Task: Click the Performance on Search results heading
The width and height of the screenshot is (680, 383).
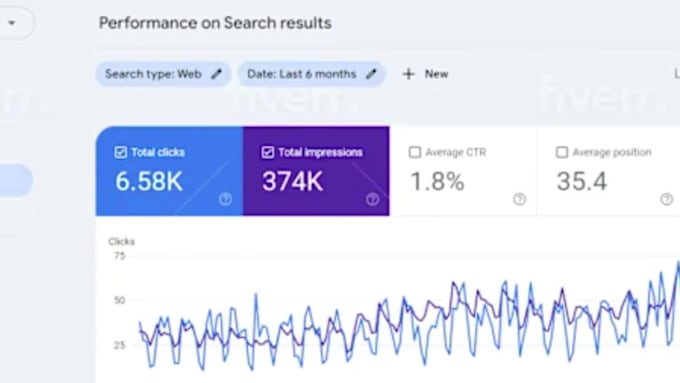Action: (215, 23)
